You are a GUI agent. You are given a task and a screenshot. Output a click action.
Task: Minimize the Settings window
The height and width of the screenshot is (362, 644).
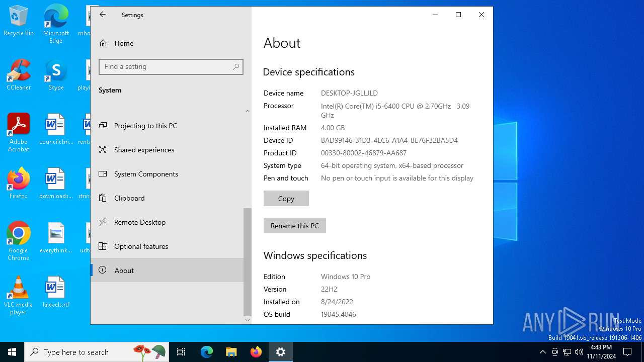point(435,15)
